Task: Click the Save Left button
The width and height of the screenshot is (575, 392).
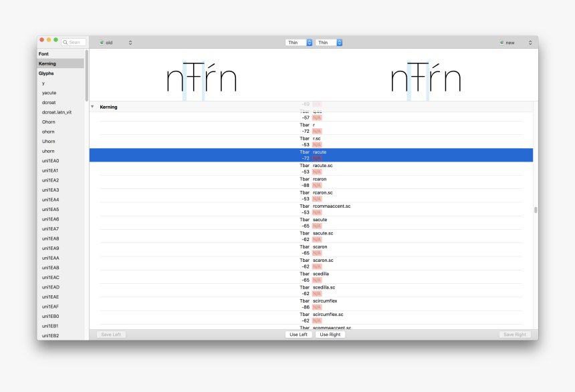Action: pos(111,335)
